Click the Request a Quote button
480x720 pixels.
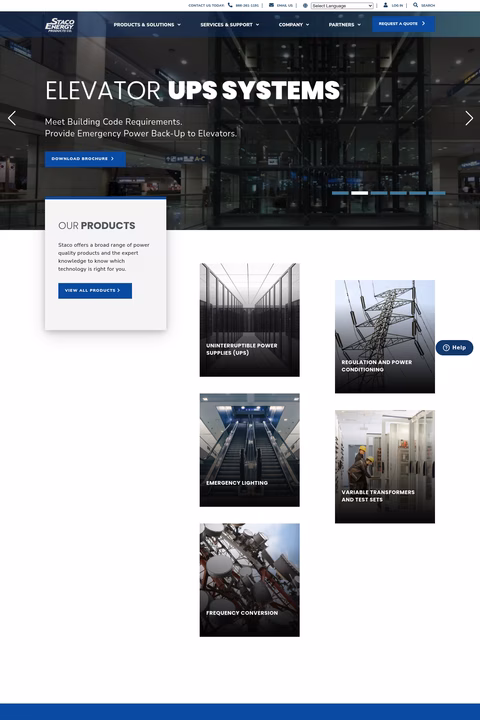pos(403,24)
